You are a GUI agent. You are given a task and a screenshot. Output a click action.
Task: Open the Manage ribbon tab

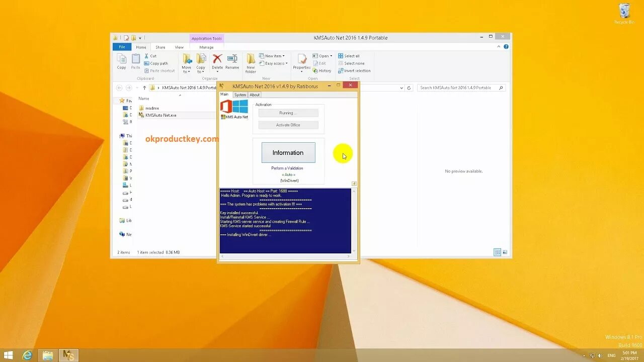coord(206,47)
